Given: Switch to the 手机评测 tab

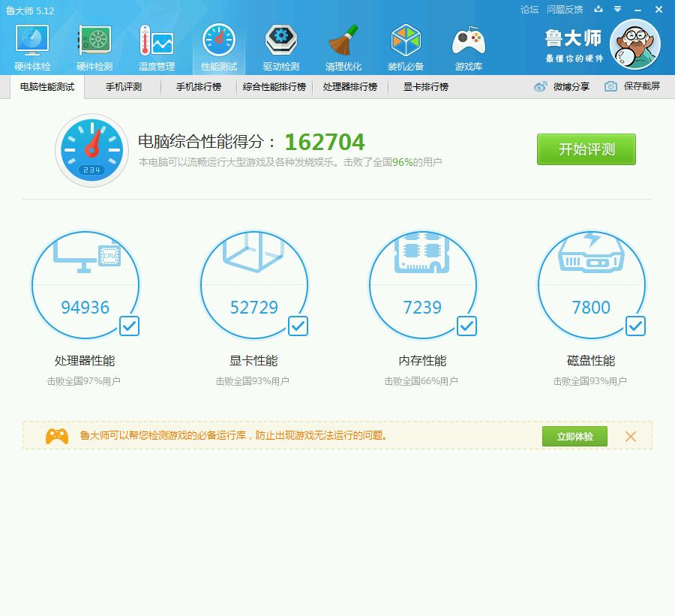Looking at the screenshot, I should [124, 87].
